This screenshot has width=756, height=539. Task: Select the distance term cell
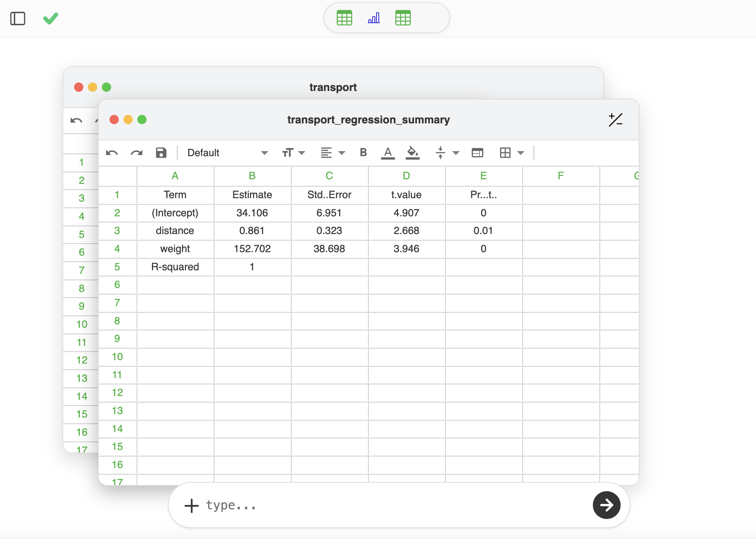175,231
